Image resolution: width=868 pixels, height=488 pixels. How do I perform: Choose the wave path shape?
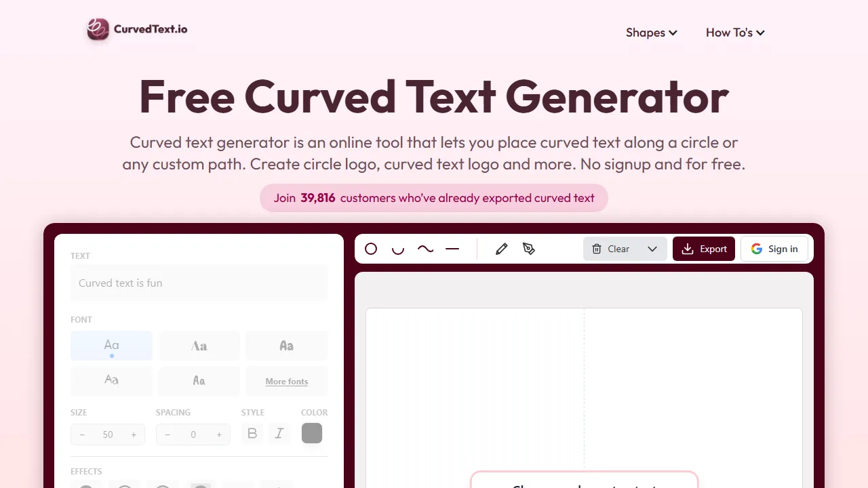point(425,249)
